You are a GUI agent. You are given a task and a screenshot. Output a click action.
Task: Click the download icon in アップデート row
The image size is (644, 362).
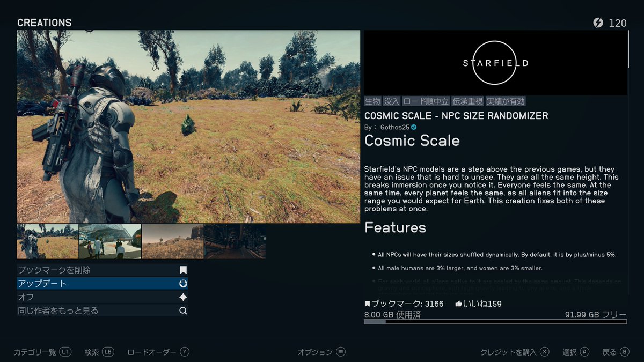[x=183, y=284]
